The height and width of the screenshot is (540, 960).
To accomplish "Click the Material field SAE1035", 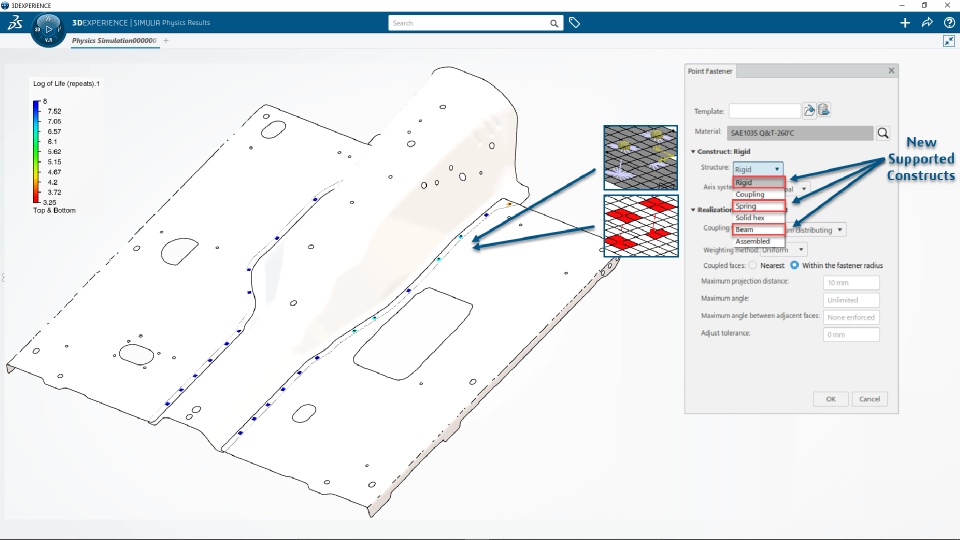I will [x=800, y=133].
